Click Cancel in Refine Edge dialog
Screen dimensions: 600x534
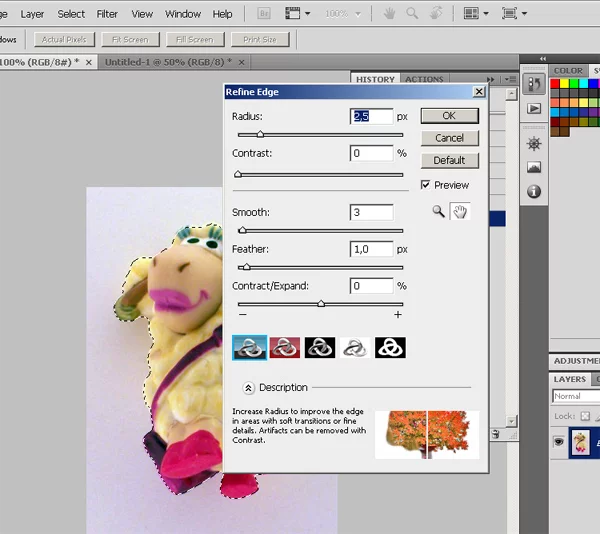(450, 138)
